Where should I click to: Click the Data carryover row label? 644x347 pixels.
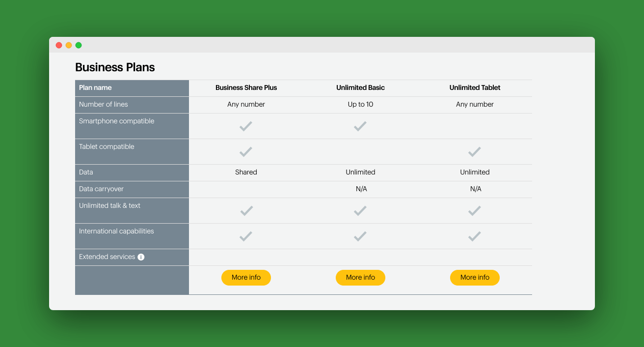coord(102,189)
